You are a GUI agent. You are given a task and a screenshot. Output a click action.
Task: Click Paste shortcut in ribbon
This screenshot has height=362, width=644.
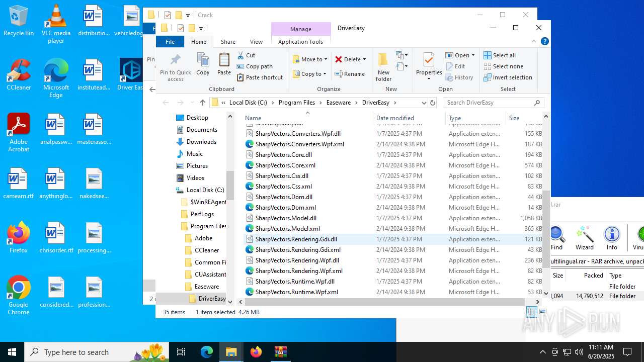(x=260, y=77)
